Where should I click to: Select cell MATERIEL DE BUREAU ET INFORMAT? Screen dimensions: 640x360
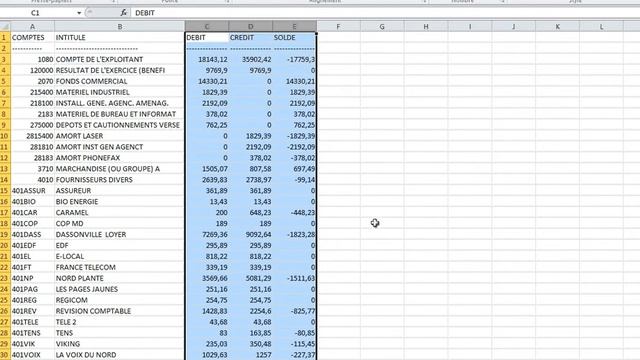120,114
